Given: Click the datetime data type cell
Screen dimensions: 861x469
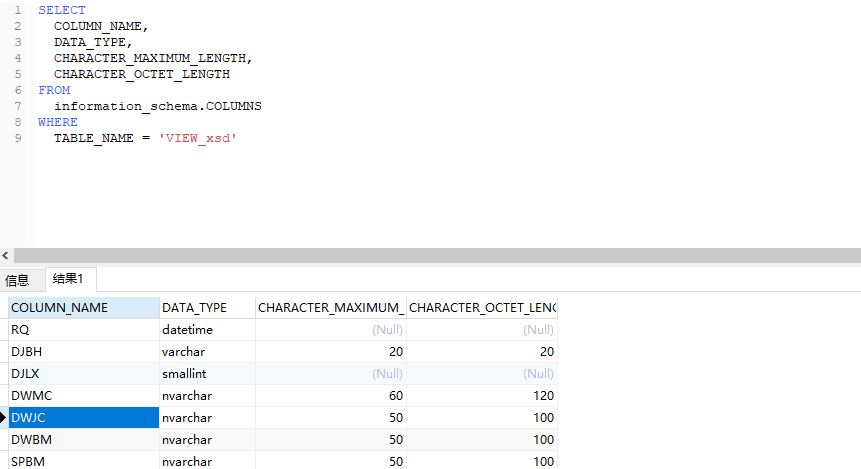Looking at the screenshot, I should [x=207, y=330].
